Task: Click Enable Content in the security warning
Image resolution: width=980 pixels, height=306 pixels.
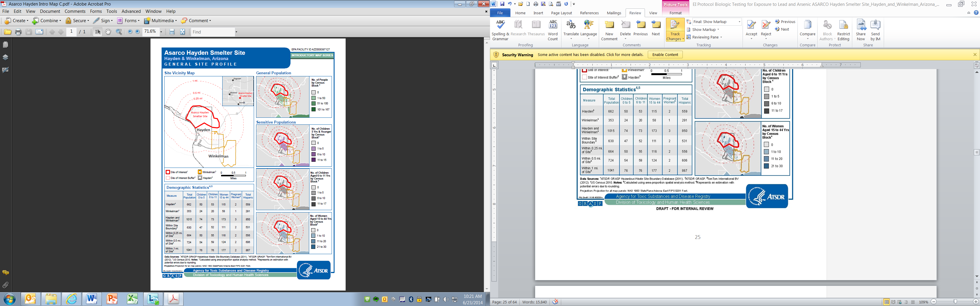Action: pyautogui.click(x=665, y=55)
